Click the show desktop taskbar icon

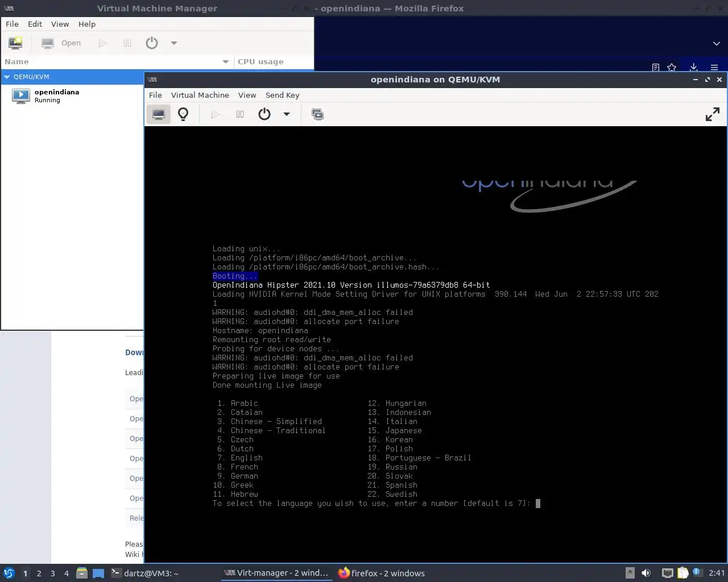click(98, 573)
